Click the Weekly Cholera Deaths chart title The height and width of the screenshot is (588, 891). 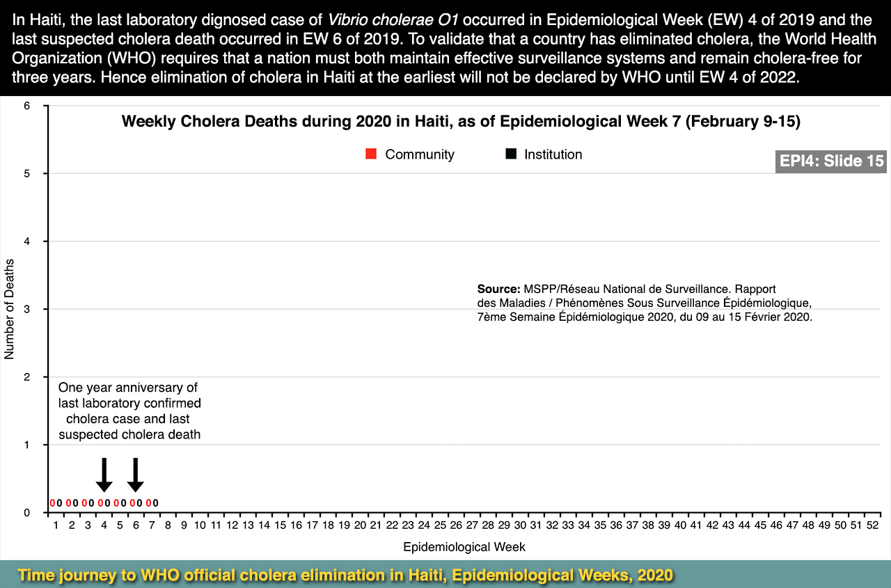(460, 122)
